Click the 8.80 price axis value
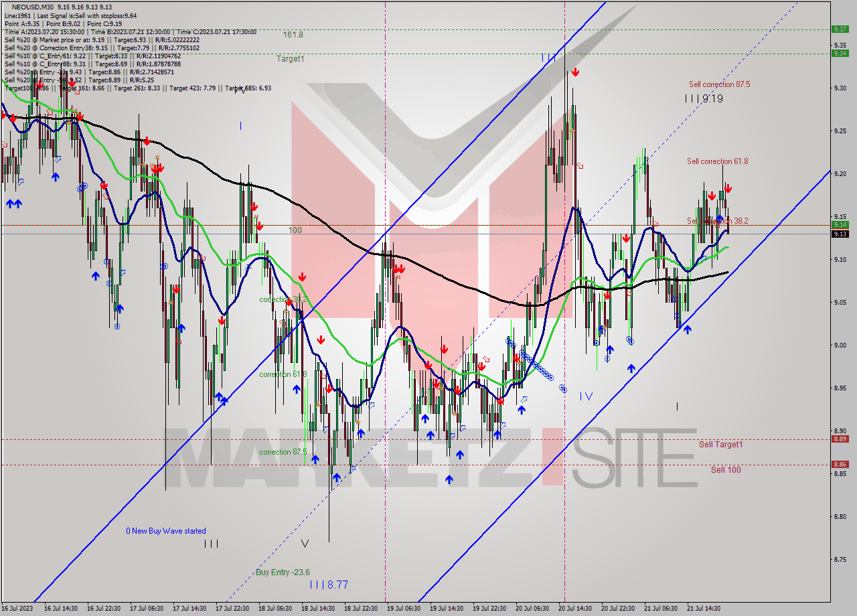The width and height of the screenshot is (857, 616). [840, 517]
